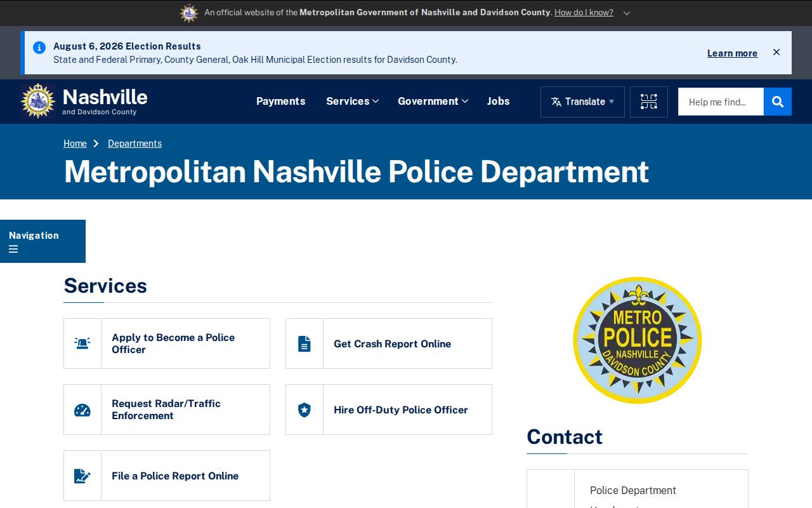
Task: Click the crash report document icon
Action: coord(304,344)
